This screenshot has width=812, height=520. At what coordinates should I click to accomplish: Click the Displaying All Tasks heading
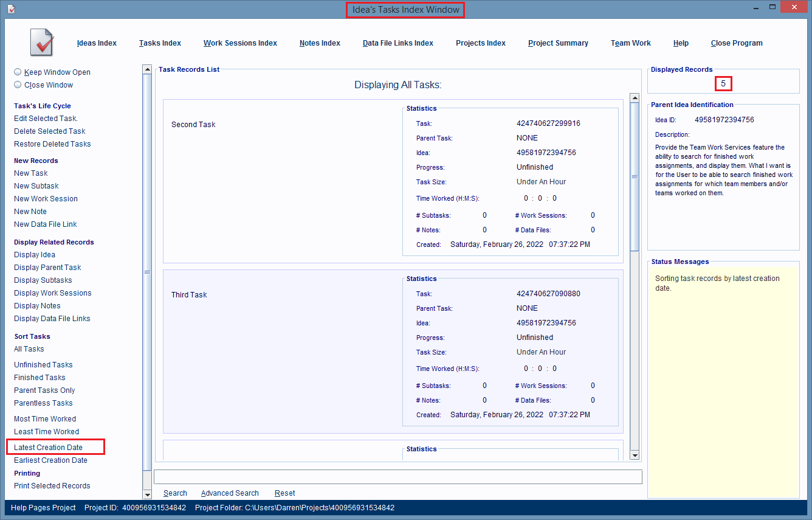(x=398, y=85)
